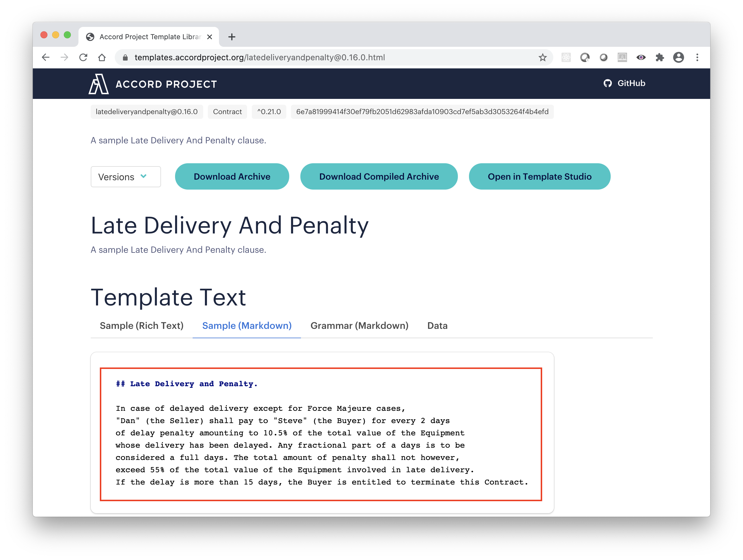
Task: Click the browser profile account icon
Action: pyautogui.click(x=679, y=57)
